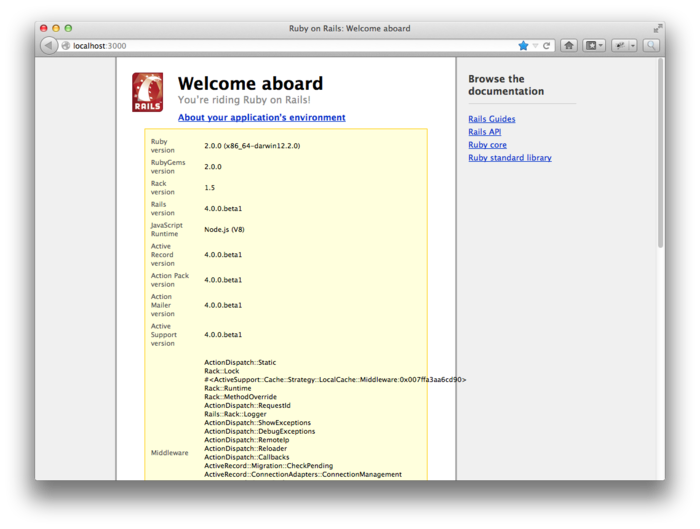Follow the Ruby core link

click(x=487, y=145)
